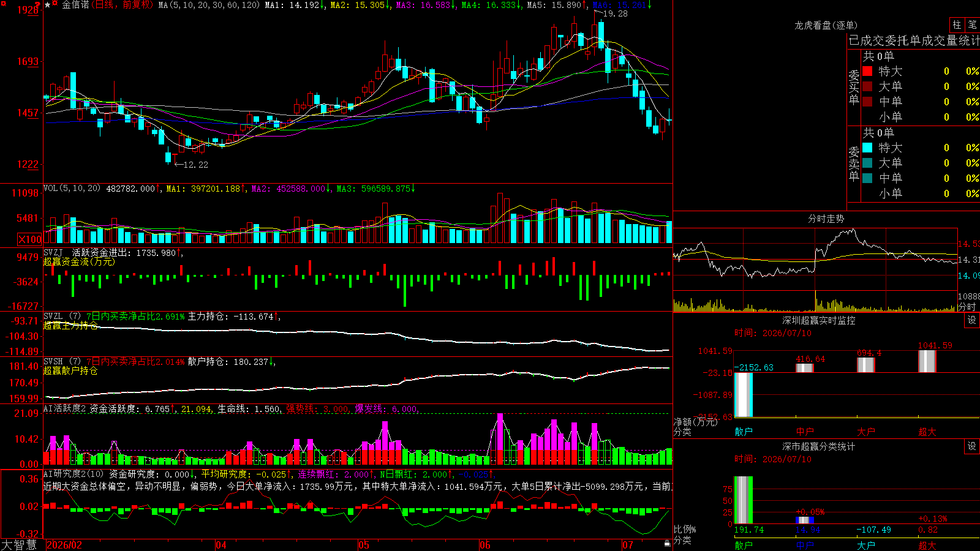
Task: Click the 散户持仓: 180.237 value
Action: click(232, 362)
